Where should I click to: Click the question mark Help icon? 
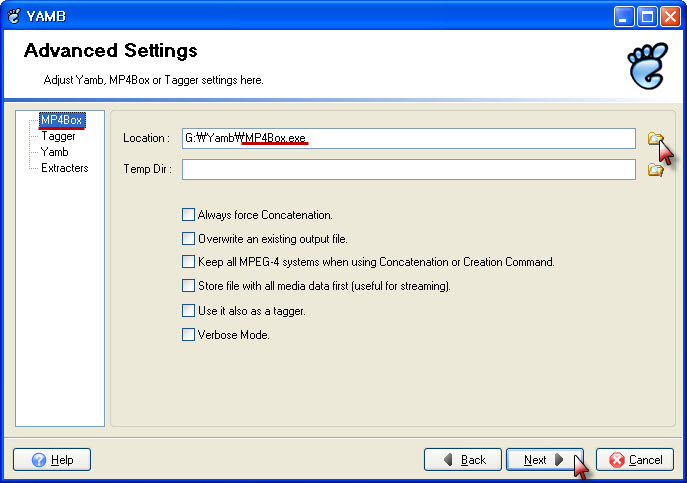click(39, 460)
